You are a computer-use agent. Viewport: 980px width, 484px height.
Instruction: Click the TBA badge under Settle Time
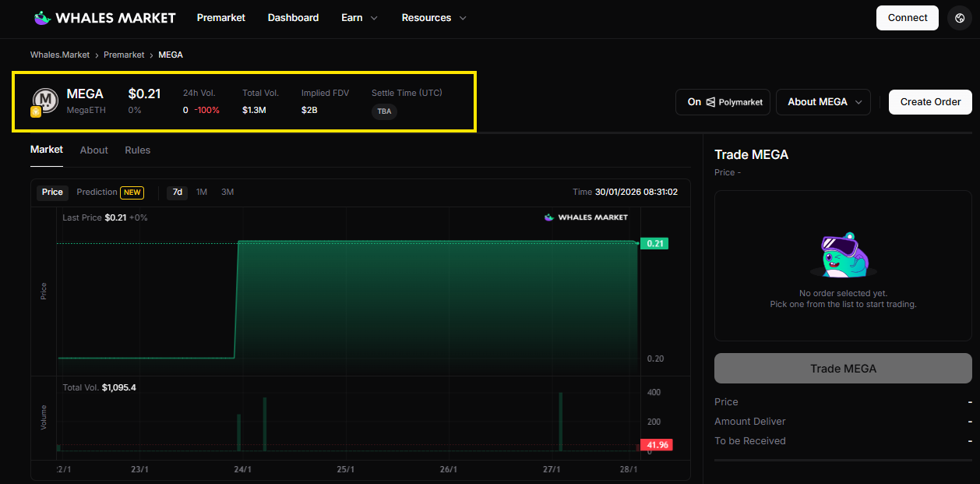point(384,111)
